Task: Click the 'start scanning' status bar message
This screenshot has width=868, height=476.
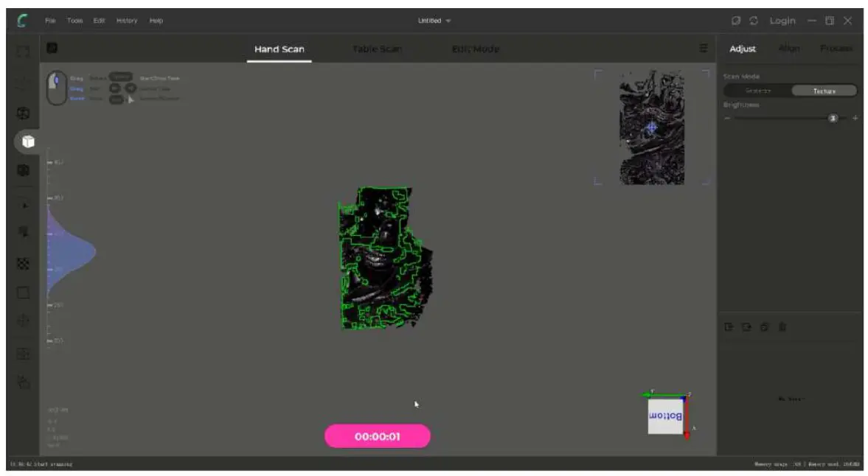Action: click(x=41, y=463)
